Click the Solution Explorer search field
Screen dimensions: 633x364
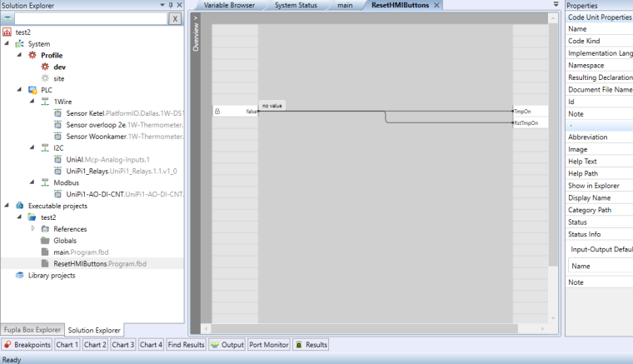[x=90, y=18]
